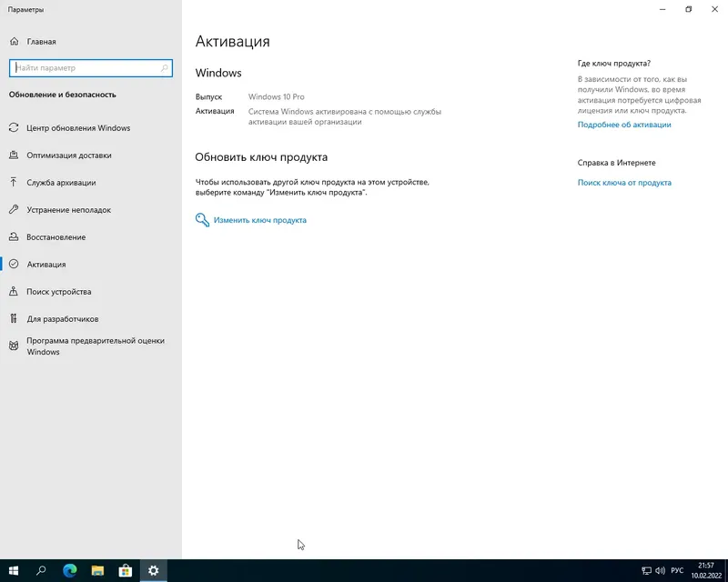
Task: Click the Активация page title
Action: point(233,41)
